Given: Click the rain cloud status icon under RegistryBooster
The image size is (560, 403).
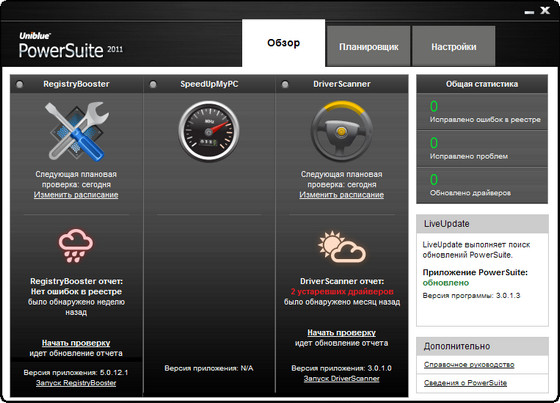Looking at the screenshot, I should pos(76,245).
